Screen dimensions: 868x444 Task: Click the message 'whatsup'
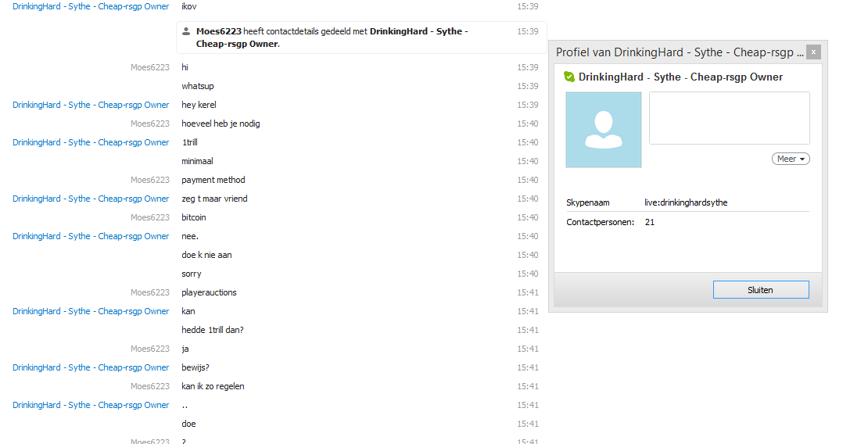(198, 86)
